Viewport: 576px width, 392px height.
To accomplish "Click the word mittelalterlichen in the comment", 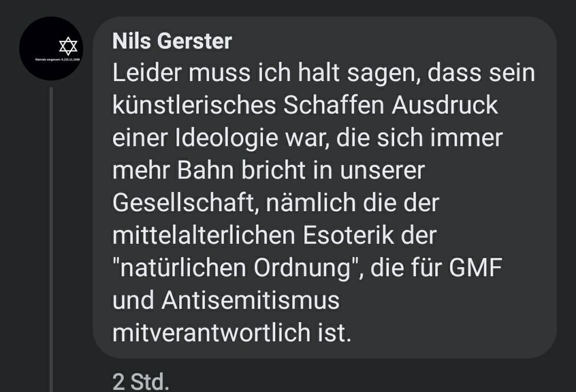I will point(203,235).
